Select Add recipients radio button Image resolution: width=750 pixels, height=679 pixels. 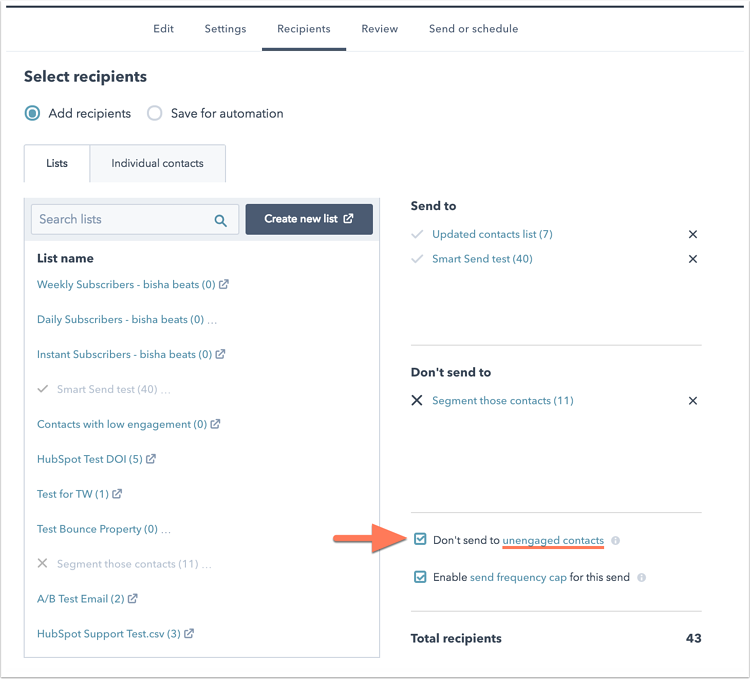point(32,114)
